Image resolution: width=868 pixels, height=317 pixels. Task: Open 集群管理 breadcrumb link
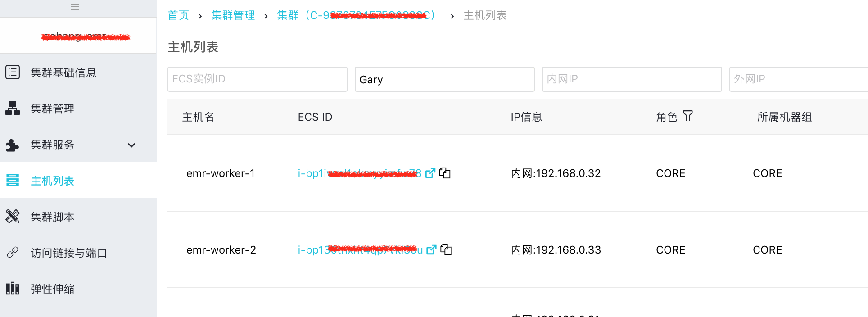233,15
